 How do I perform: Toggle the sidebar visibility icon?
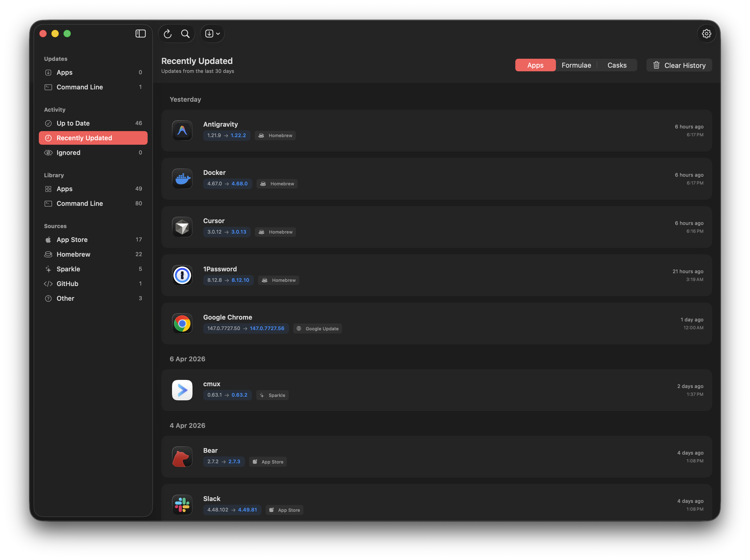coord(140,34)
